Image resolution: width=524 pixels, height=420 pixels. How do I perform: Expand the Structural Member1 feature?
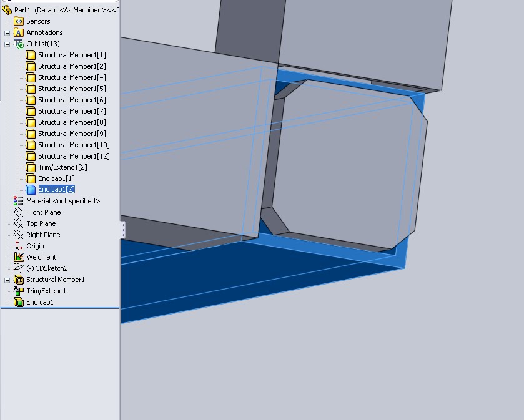[7, 280]
